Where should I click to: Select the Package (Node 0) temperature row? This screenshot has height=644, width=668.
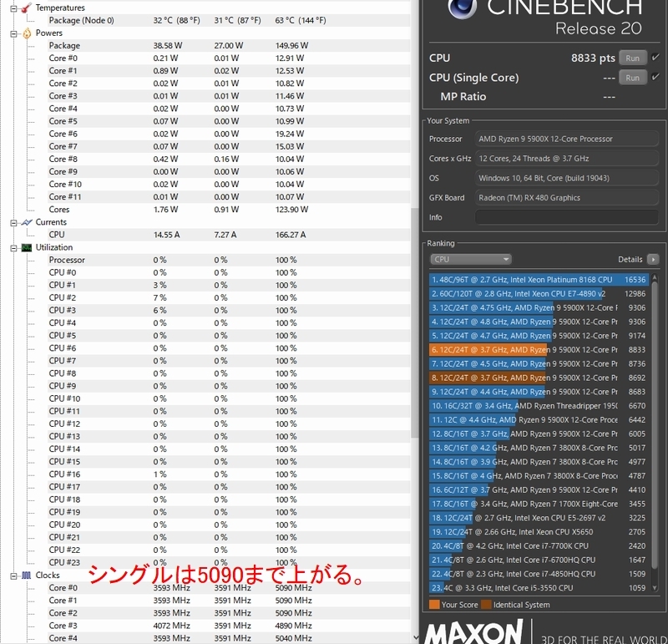pos(229,20)
